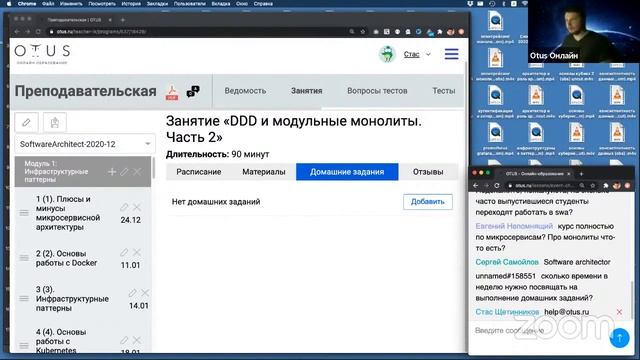Click Сергей Самойлов name in chat
640x360 pixels.
click(x=507, y=262)
